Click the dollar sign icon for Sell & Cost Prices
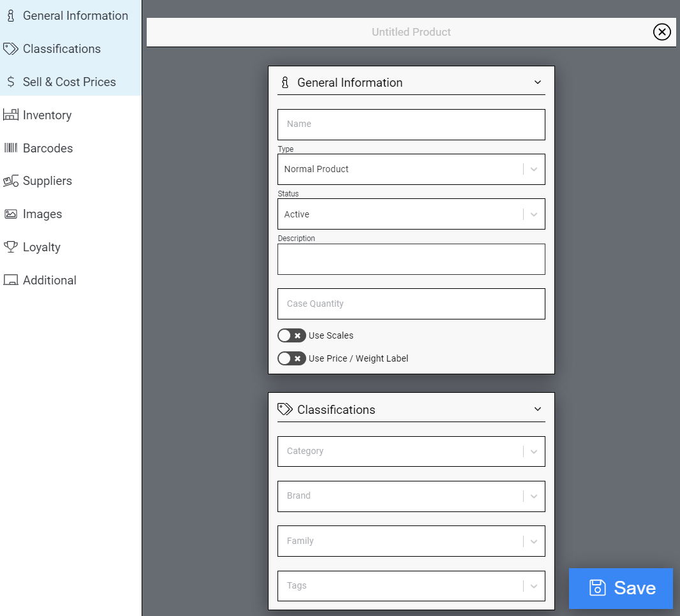This screenshot has width=680, height=616. click(11, 82)
